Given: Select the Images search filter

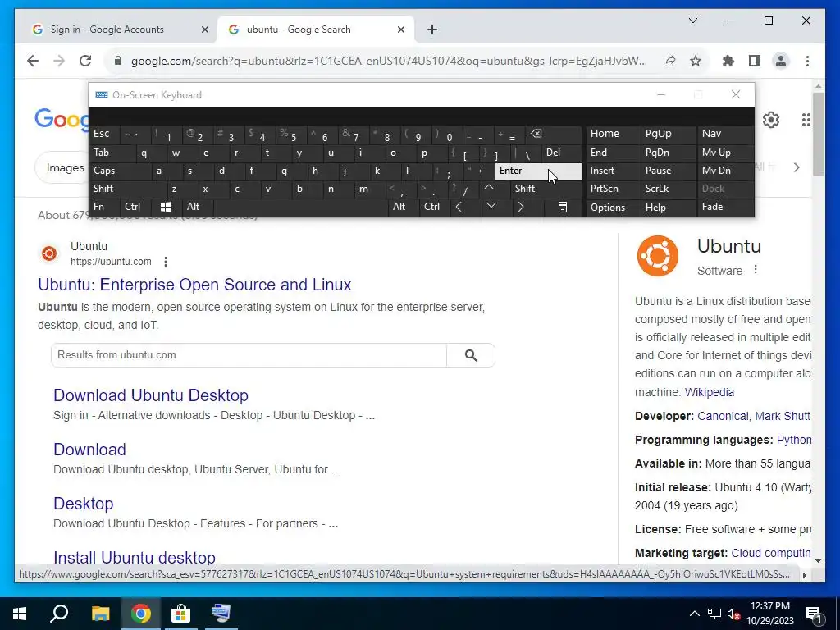Looking at the screenshot, I should tap(65, 167).
